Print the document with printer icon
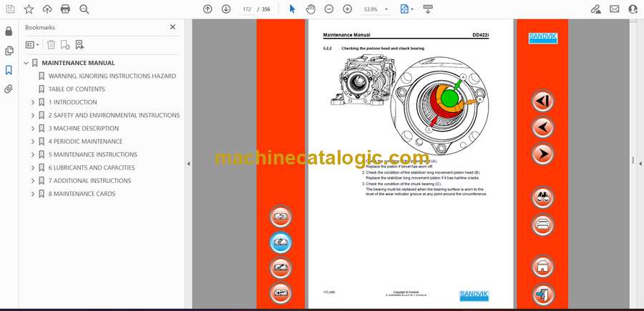Screen dimensions: 644x311 coord(65,9)
